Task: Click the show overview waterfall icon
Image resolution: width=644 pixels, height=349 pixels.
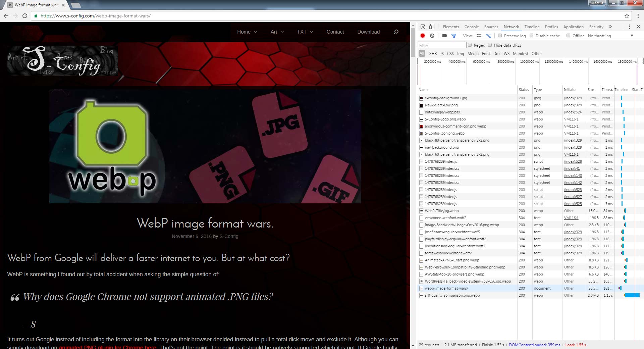Action: click(x=488, y=36)
